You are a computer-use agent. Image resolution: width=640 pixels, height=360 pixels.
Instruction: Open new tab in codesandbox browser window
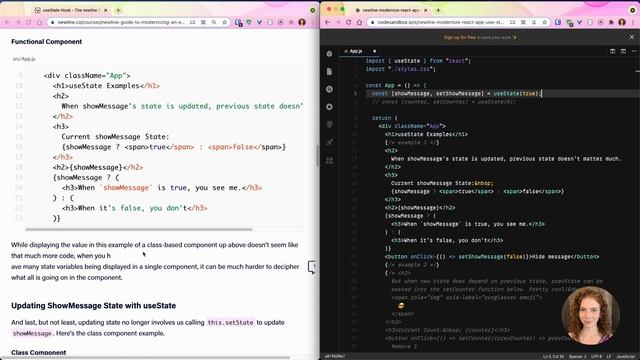(438, 10)
